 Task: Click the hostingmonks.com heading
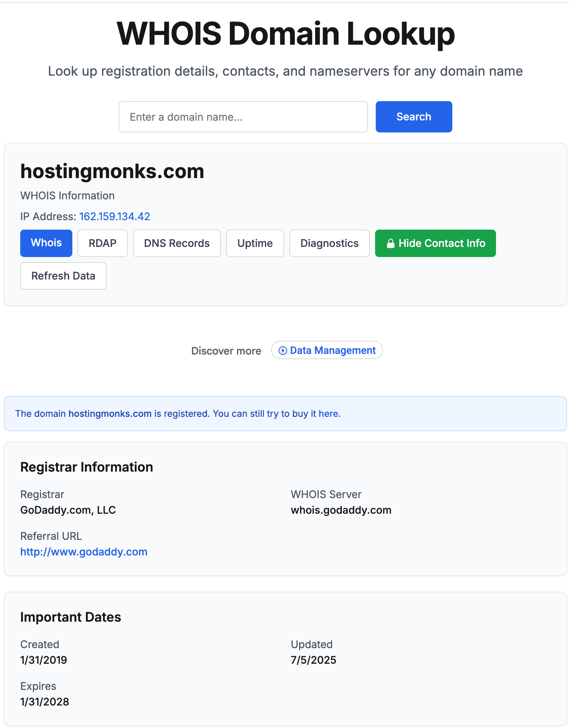pos(112,171)
